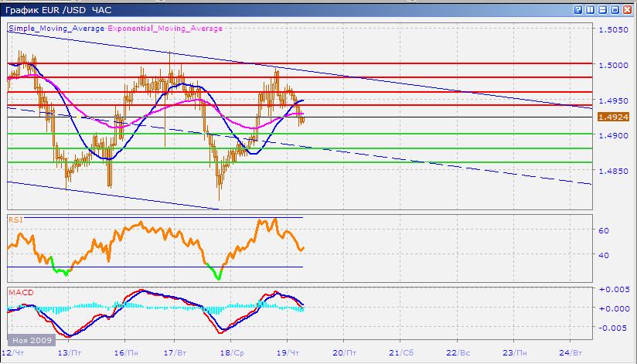Click the MACD scale value +0.005

(x=612, y=289)
